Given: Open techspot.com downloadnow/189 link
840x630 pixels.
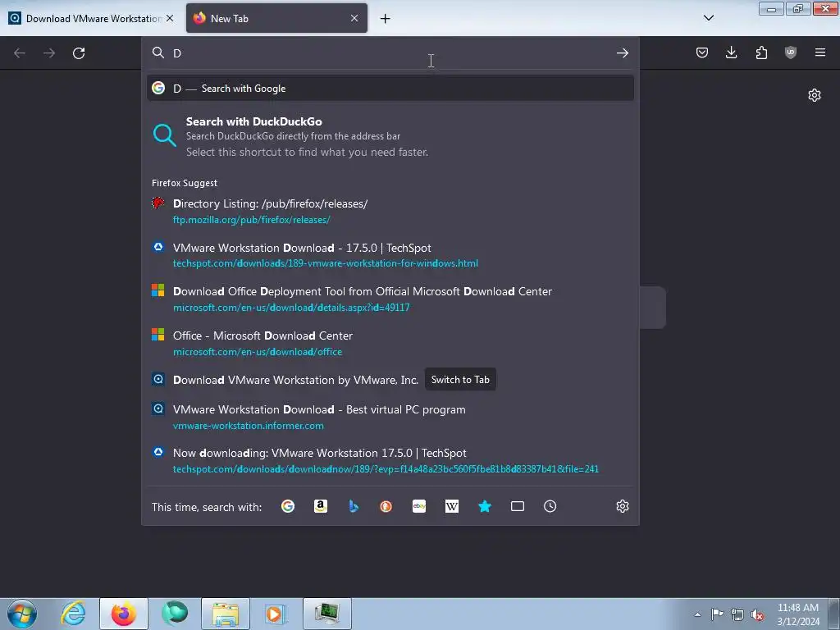Looking at the screenshot, I should tap(386, 469).
